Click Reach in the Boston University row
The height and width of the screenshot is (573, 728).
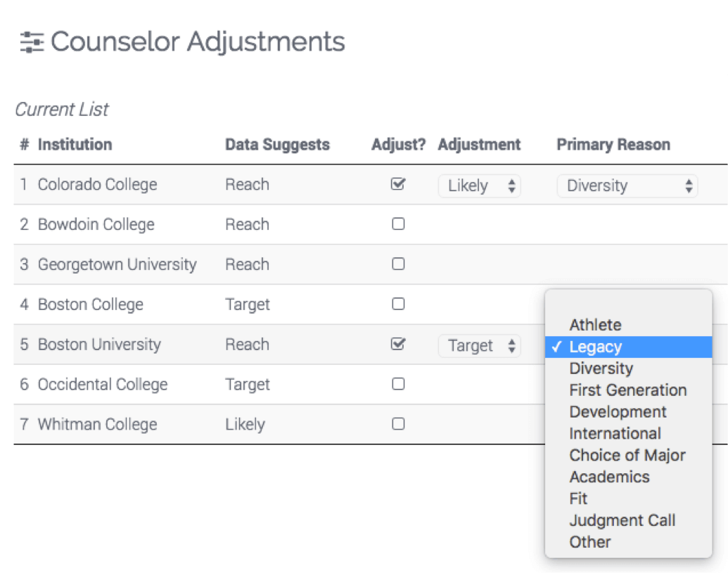pyautogui.click(x=247, y=345)
